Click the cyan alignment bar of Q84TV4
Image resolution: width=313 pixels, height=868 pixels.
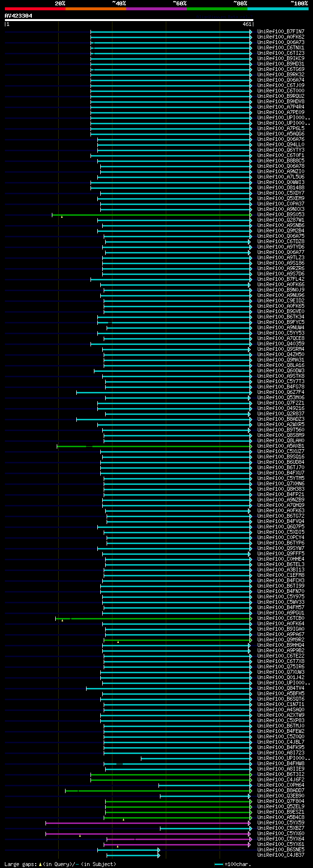169,688
